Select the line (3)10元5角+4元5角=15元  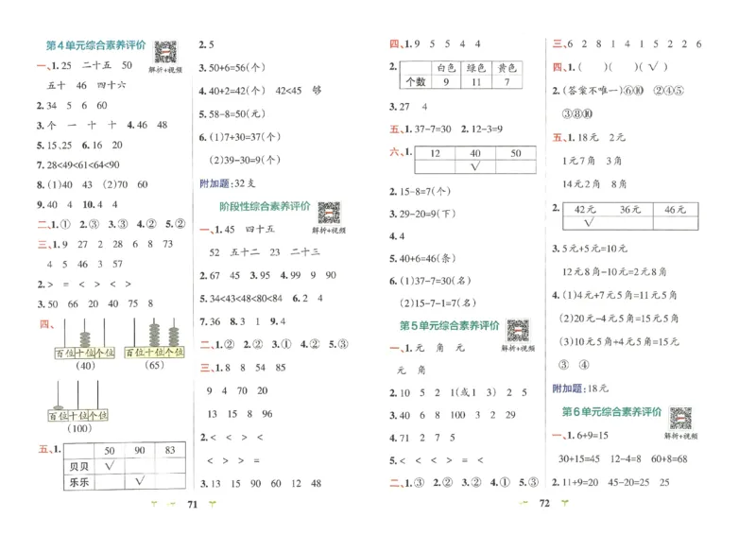[619, 341]
